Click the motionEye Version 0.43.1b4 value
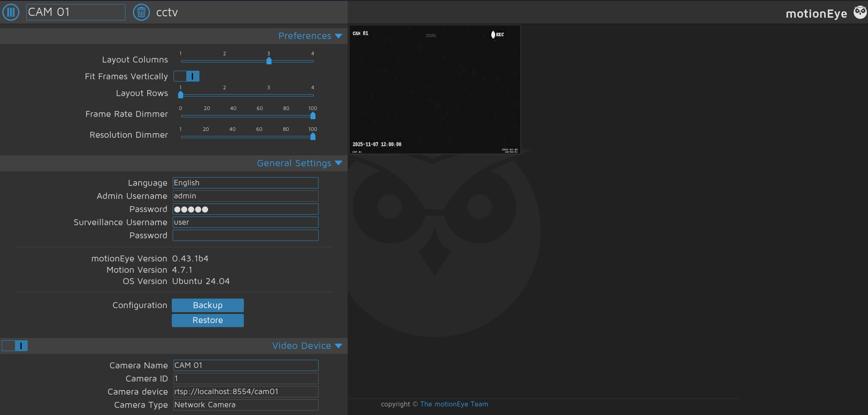868x415 pixels. [x=190, y=259]
